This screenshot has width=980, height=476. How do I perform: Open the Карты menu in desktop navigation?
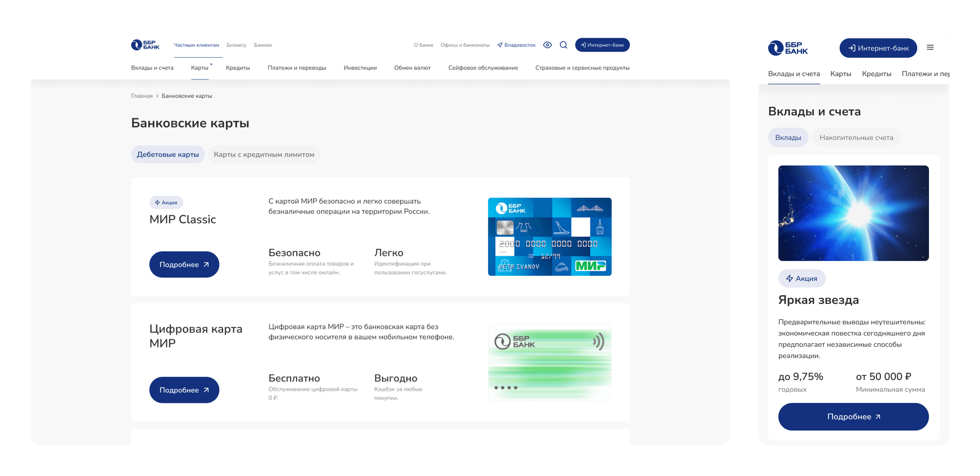click(x=200, y=68)
